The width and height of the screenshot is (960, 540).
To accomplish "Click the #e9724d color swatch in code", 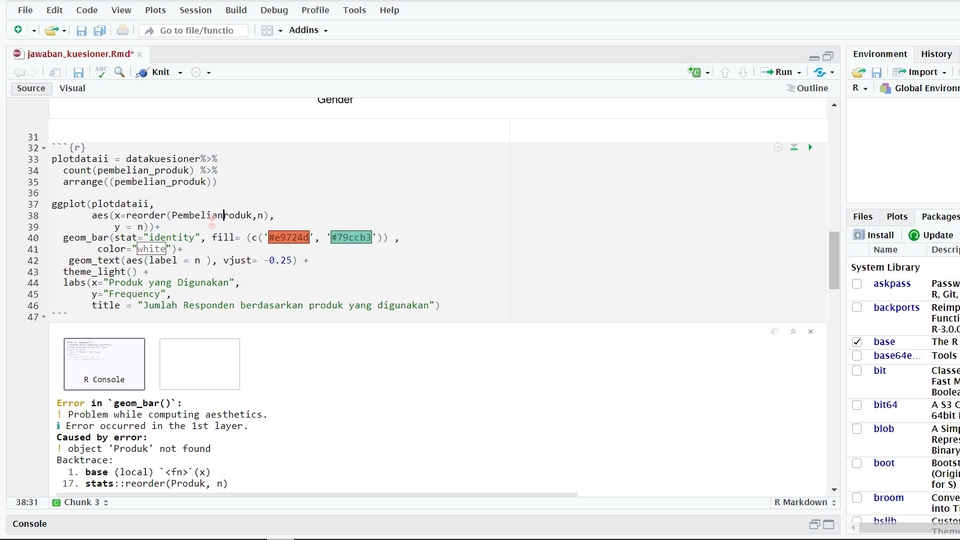I will [288, 238].
